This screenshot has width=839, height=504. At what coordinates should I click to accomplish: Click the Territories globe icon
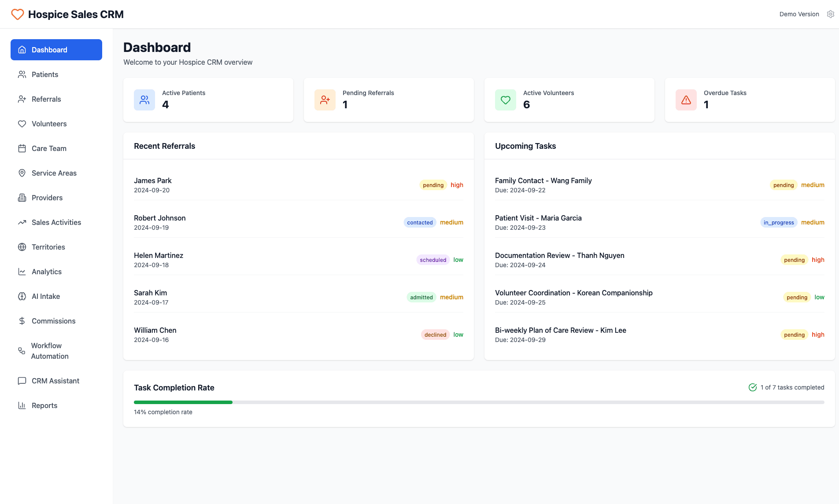pyautogui.click(x=22, y=247)
